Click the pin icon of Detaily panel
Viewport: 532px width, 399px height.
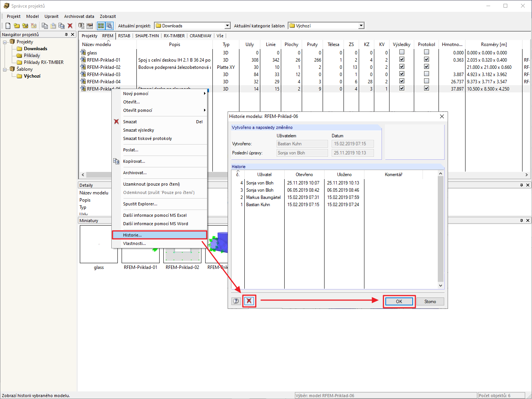coord(522,185)
